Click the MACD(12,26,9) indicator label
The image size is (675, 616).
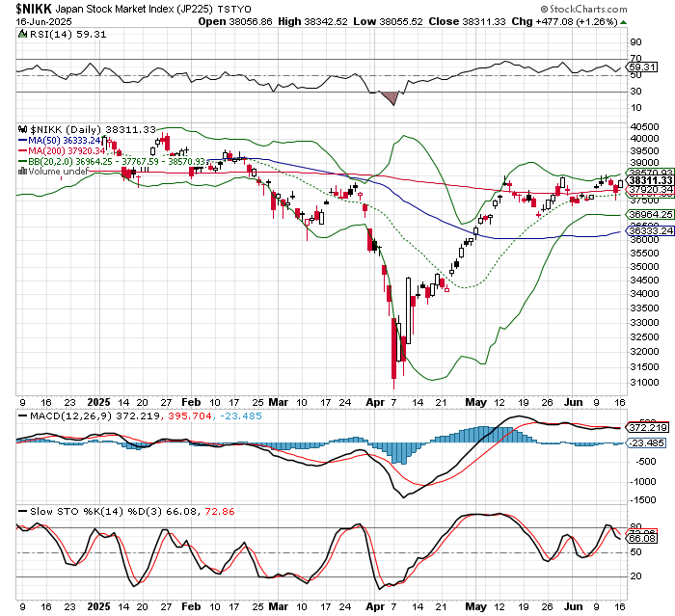coord(71,416)
